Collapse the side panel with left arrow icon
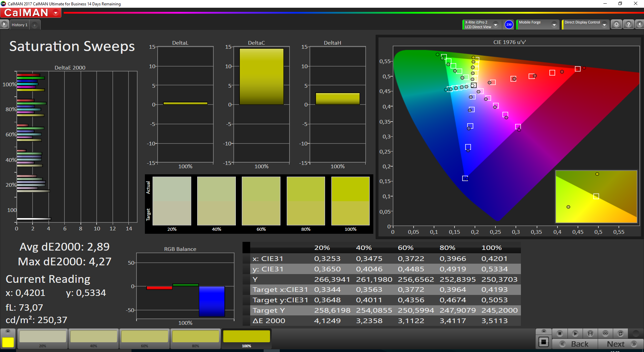Viewport: 644px width, 352px height. pos(639,25)
